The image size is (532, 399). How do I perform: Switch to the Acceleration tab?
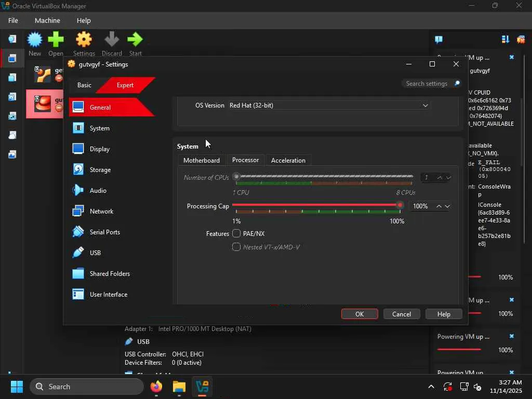point(288,161)
